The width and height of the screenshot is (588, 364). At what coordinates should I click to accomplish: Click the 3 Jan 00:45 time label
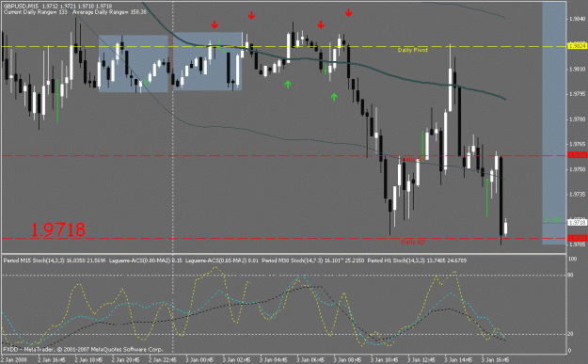point(199,360)
